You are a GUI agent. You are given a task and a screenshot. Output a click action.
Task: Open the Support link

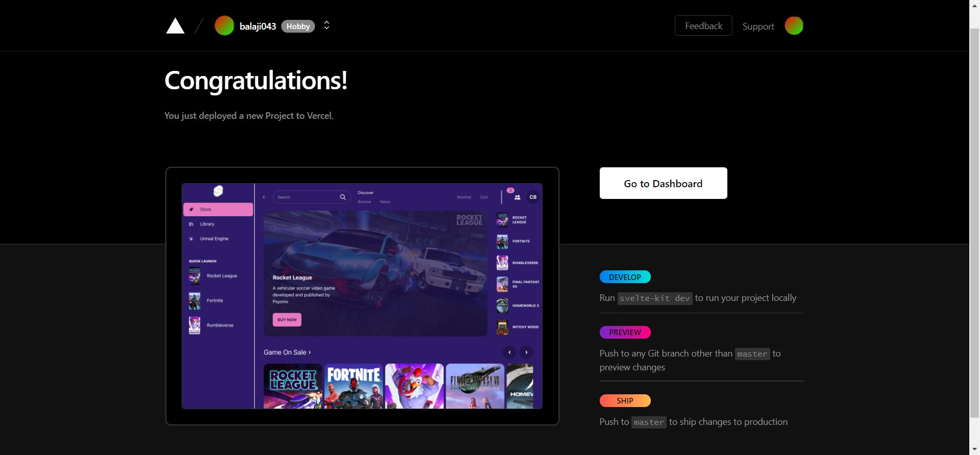point(758,26)
